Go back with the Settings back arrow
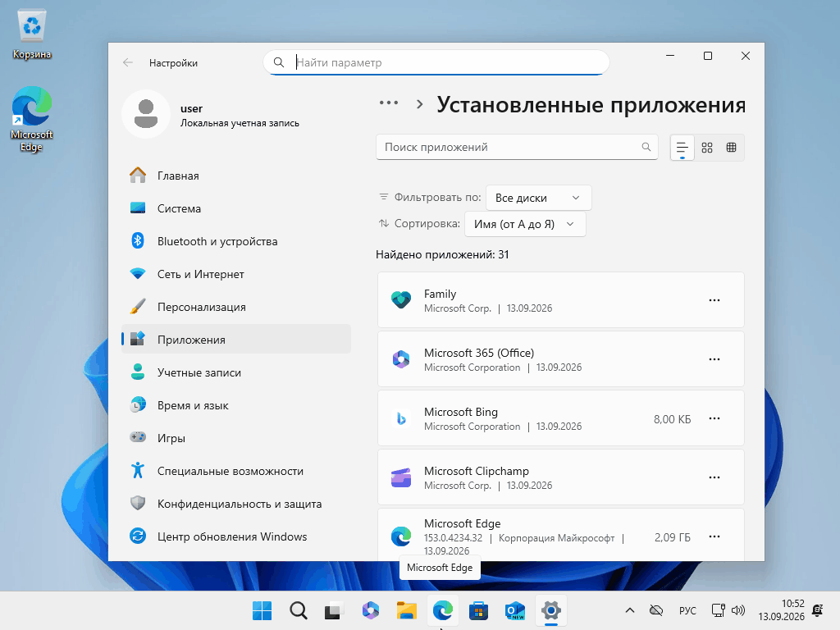The image size is (840, 630). coord(127,62)
